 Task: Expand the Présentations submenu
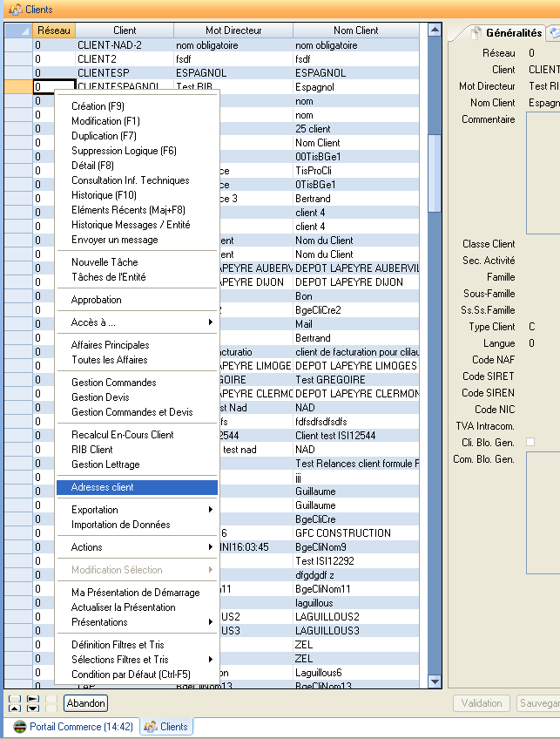point(137,622)
